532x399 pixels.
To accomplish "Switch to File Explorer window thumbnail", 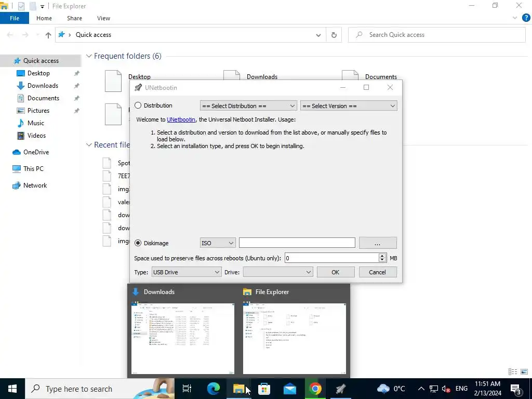I will pyautogui.click(x=295, y=339).
